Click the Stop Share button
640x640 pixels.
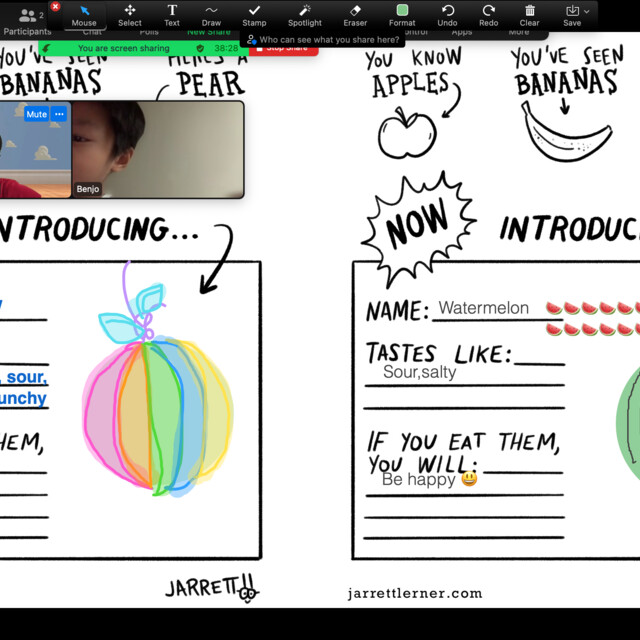click(284, 48)
